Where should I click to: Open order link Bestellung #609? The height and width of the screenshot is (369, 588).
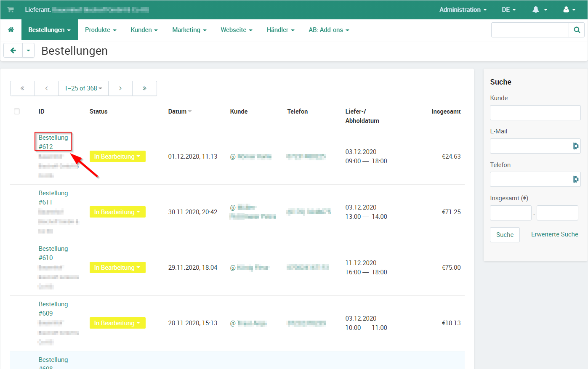tap(53, 309)
